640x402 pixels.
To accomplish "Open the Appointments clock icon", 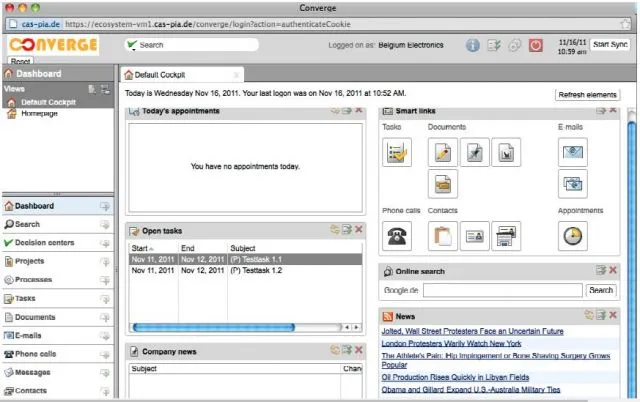I will pos(573,236).
